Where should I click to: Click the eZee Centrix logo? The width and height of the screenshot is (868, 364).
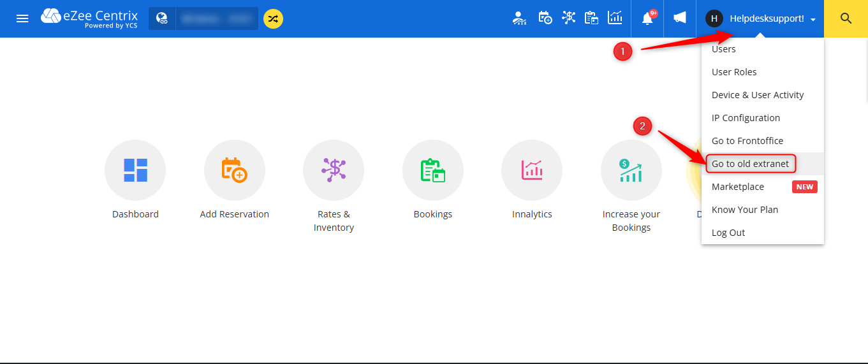pyautogui.click(x=89, y=18)
